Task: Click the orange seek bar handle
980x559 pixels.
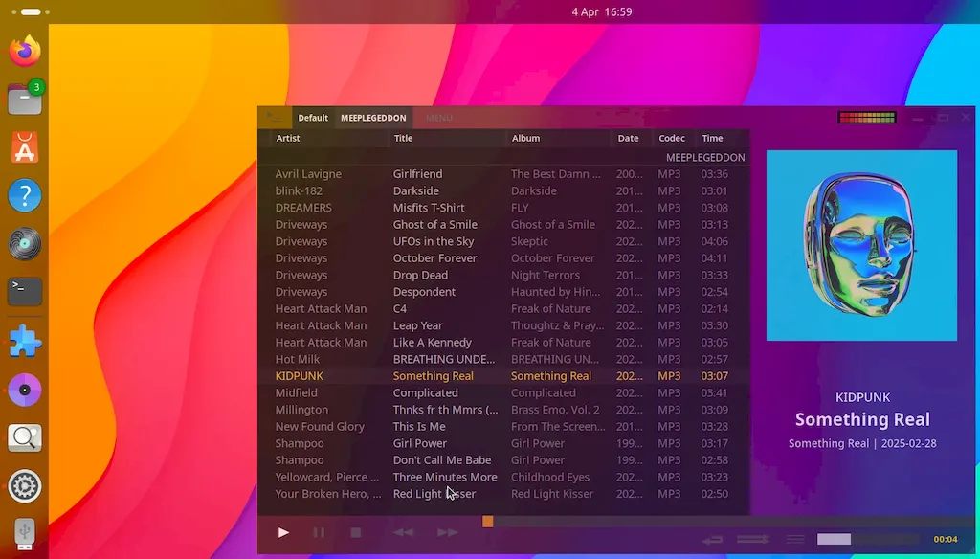Action: point(487,522)
